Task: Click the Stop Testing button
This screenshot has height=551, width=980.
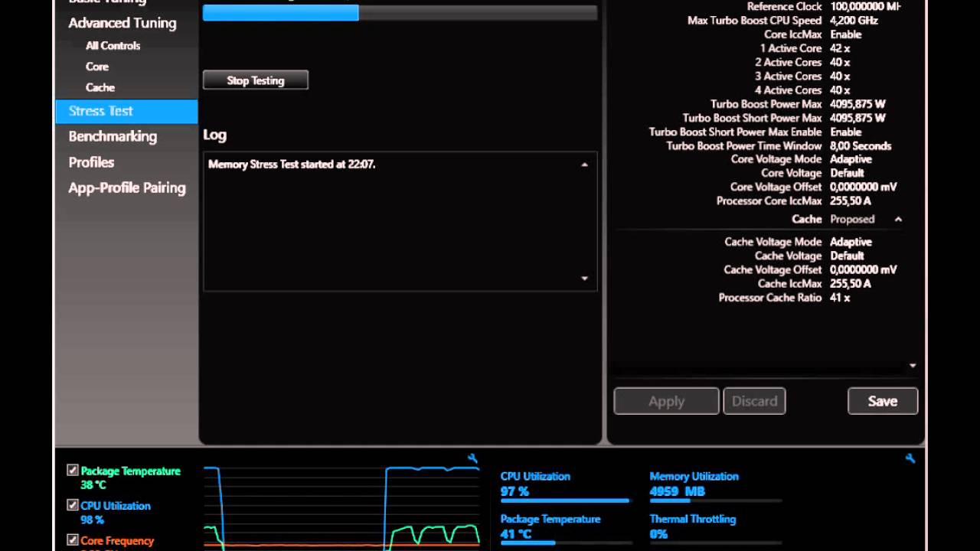Action: pyautogui.click(x=256, y=80)
